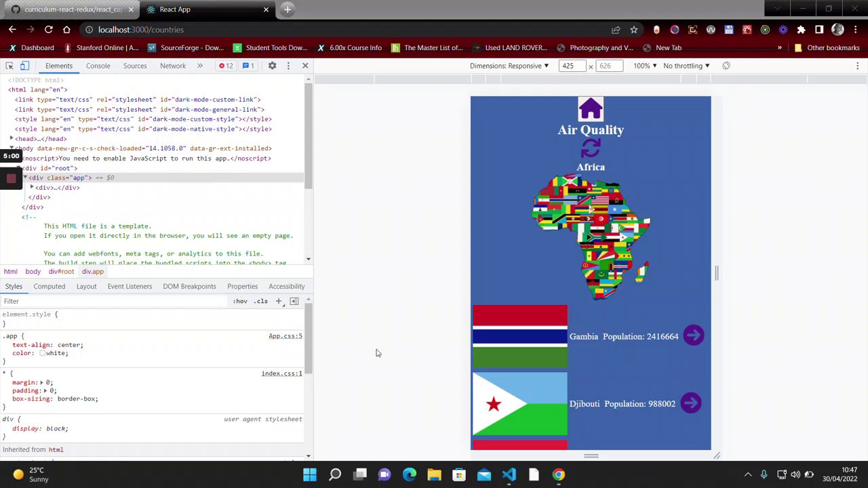The image size is (868, 488).
Task: Open the index.css:1 source link
Action: [282, 373]
